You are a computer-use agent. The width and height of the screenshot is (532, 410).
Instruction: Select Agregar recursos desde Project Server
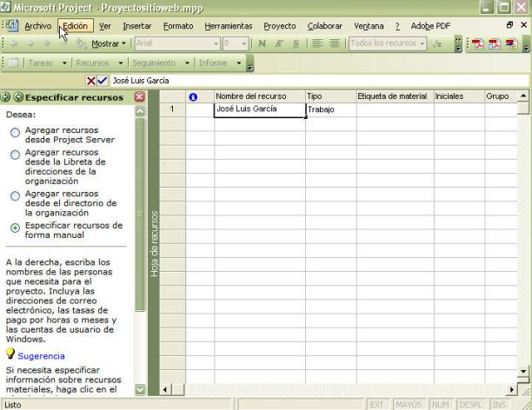point(15,133)
